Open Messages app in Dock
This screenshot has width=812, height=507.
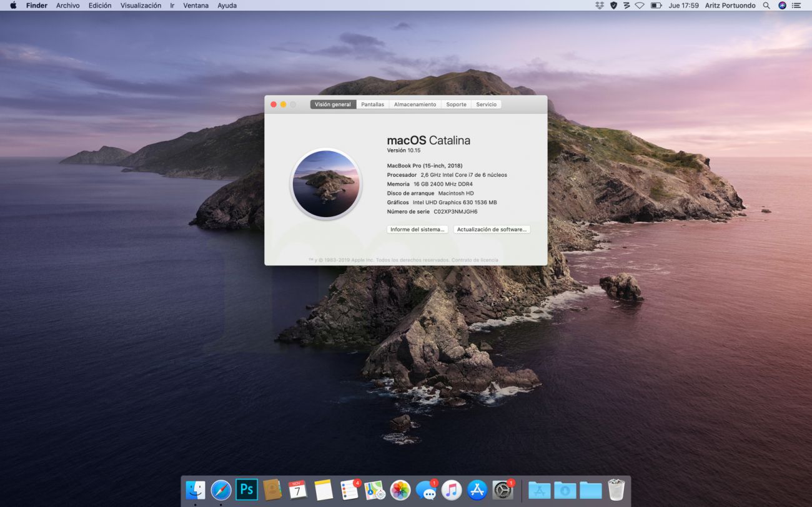coord(426,490)
